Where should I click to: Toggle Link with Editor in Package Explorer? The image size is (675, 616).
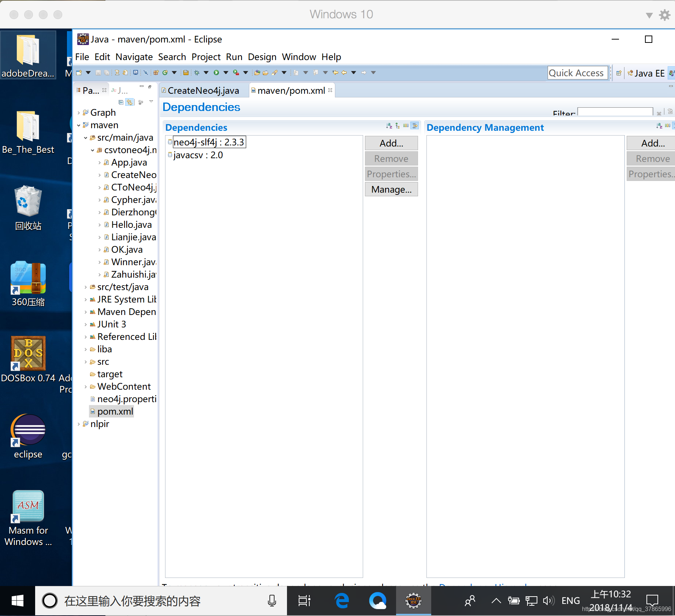click(x=130, y=102)
